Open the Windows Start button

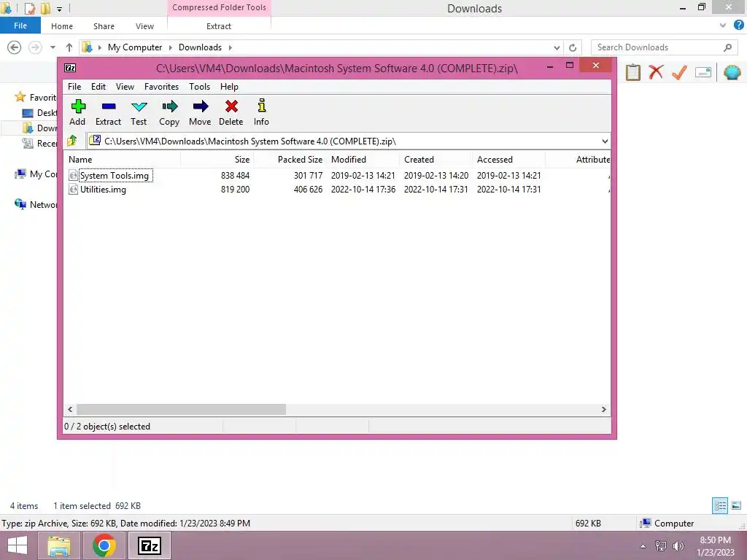[x=18, y=545]
